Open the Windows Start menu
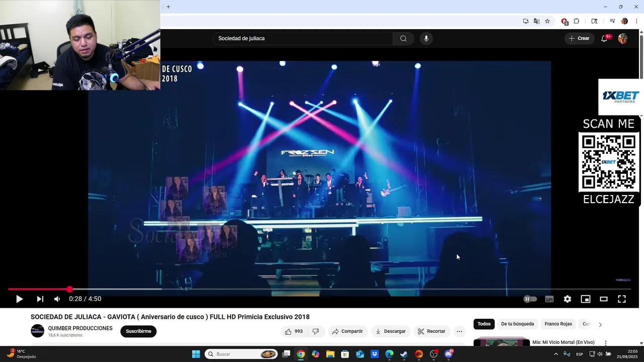The image size is (644, 362). (x=196, y=354)
